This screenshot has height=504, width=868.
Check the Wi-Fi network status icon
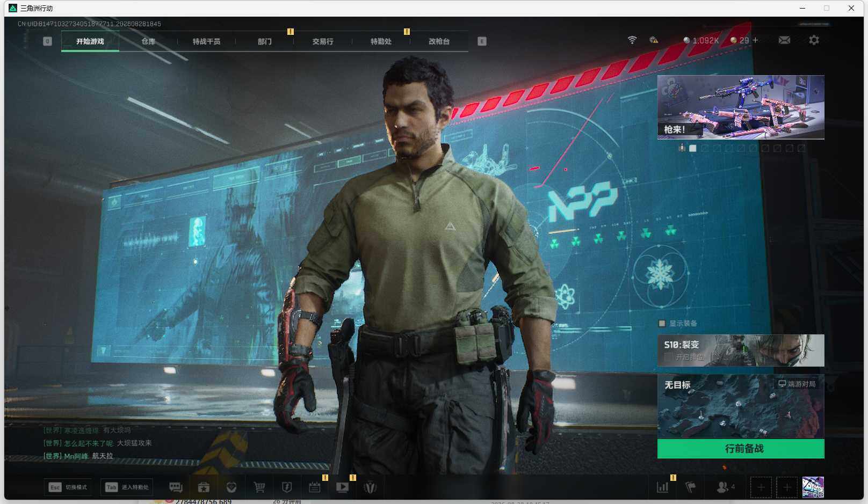pos(632,40)
